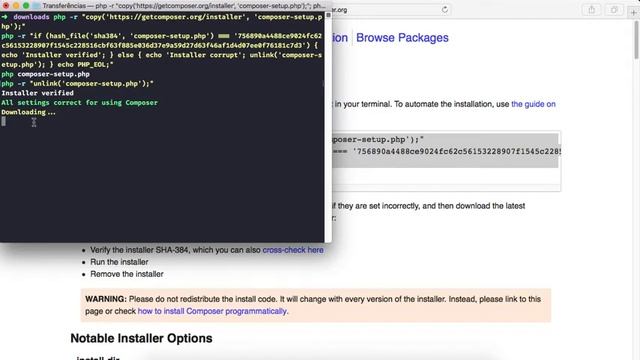Click "All settings correct for using Composer" line
The width and height of the screenshot is (640, 360).
[79, 102]
